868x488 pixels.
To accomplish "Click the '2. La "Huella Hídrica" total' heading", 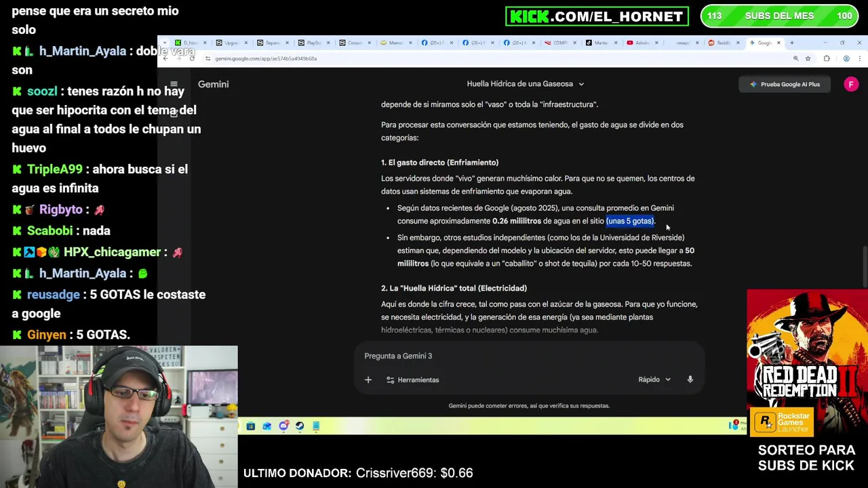I will [454, 288].
